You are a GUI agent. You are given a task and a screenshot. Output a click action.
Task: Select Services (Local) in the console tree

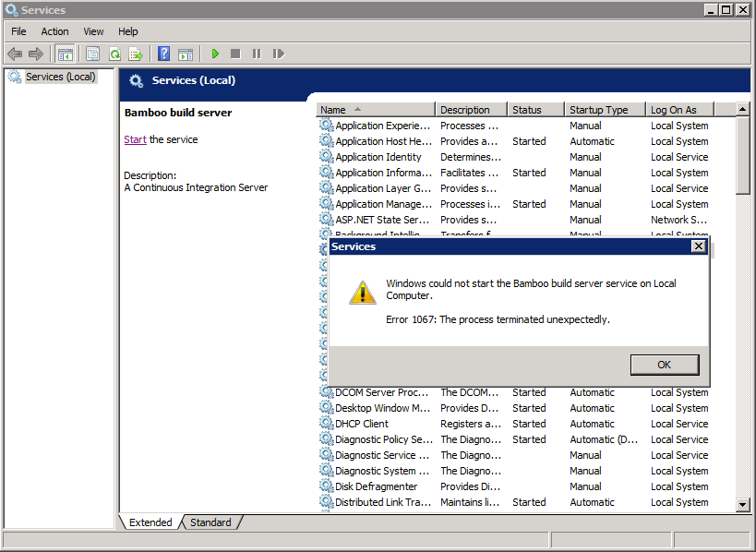[61, 77]
